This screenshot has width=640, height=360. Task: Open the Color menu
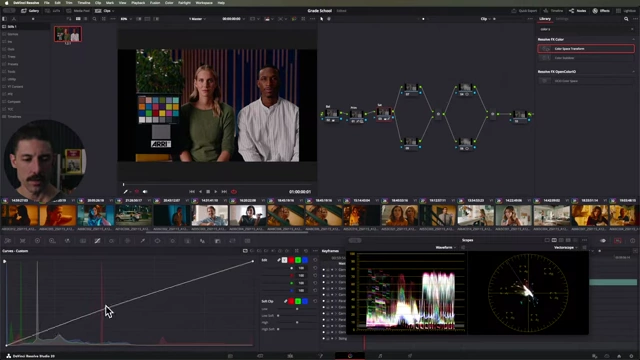click(169, 3)
